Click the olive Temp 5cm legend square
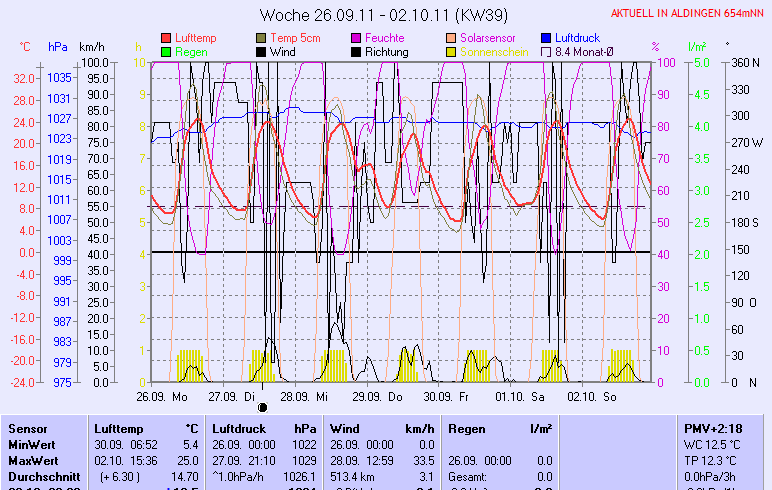 coord(261,38)
